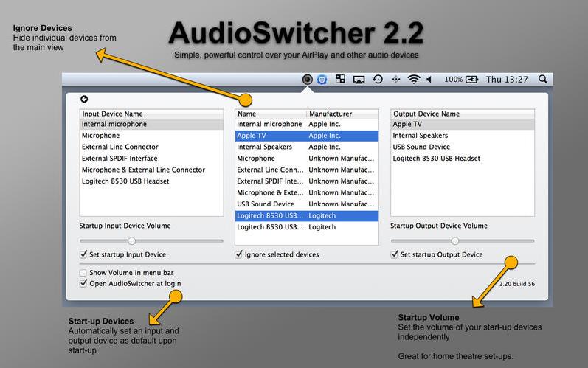Click the AudioSwitcher menu bar icon
The image size is (588, 368).
[307, 80]
